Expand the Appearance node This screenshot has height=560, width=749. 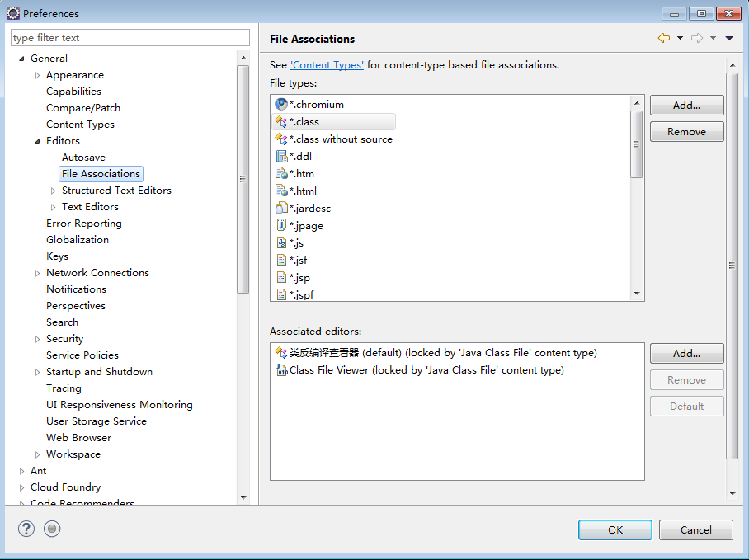(x=37, y=75)
